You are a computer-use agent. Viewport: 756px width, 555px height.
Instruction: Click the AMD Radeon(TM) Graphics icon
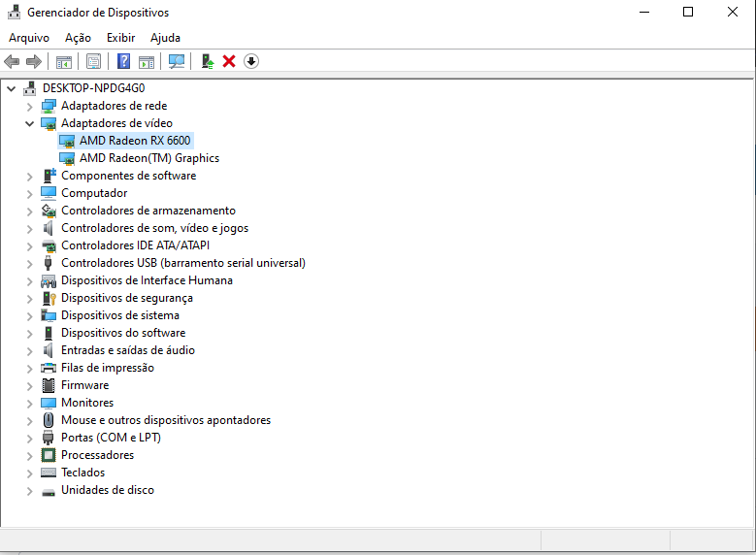[67, 158]
